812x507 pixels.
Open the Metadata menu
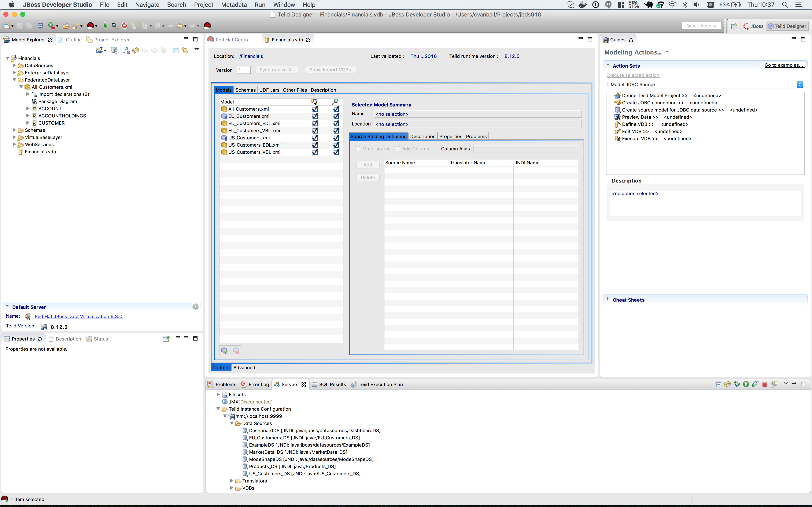coord(234,5)
